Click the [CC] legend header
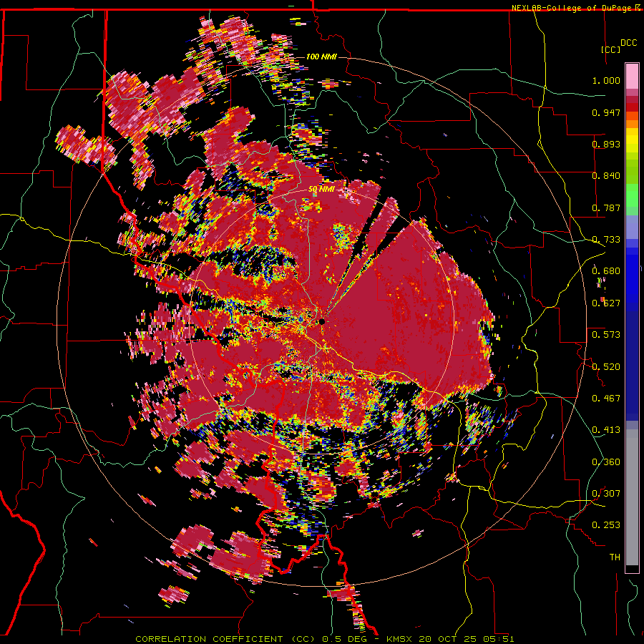This screenshot has height=644, width=644. (x=611, y=49)
